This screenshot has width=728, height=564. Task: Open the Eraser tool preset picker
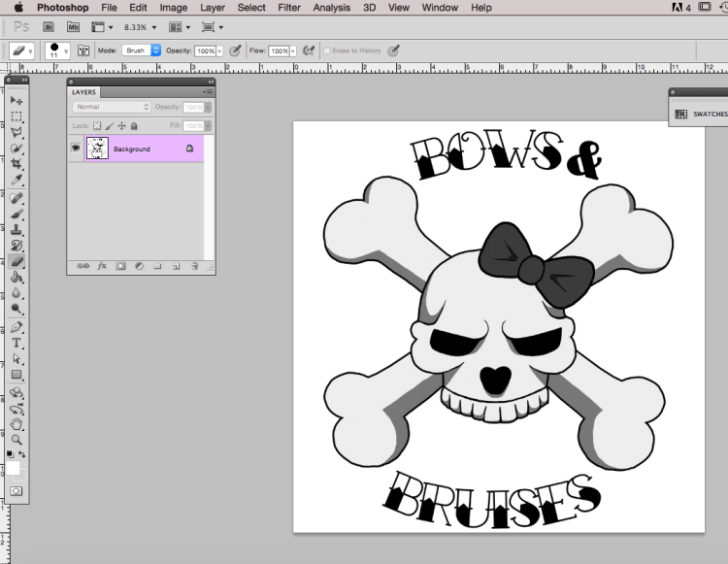[x=21, y=50]
